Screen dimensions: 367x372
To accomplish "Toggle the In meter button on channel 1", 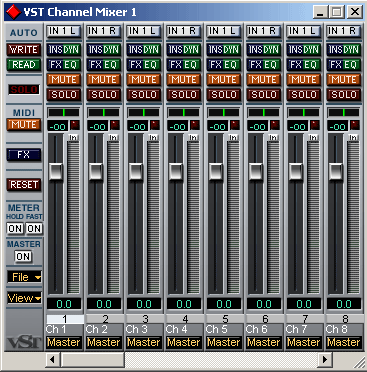I will coord(73,137).
